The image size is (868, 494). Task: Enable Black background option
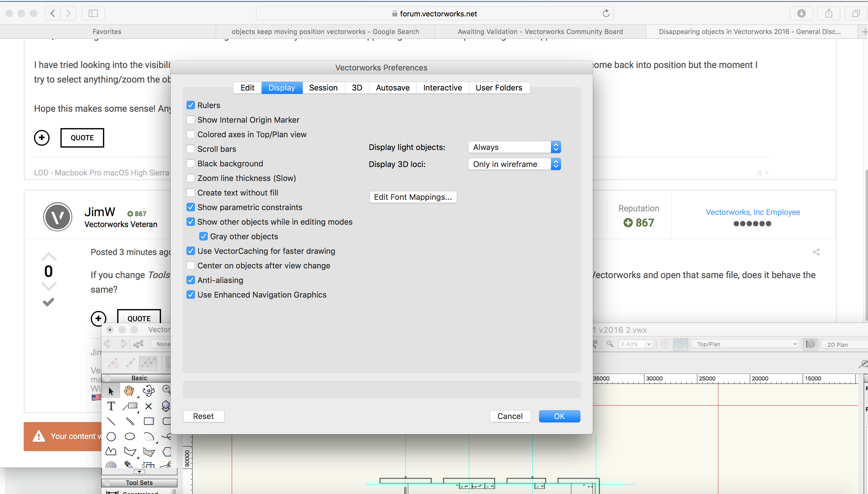(x=191, y=163)
